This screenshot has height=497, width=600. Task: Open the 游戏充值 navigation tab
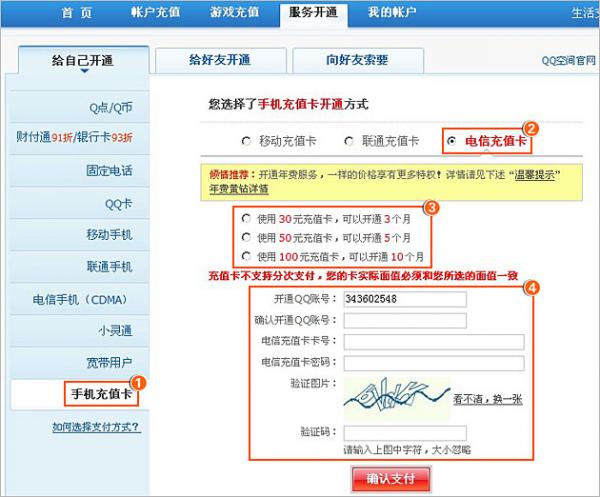(x=234, y=13)
